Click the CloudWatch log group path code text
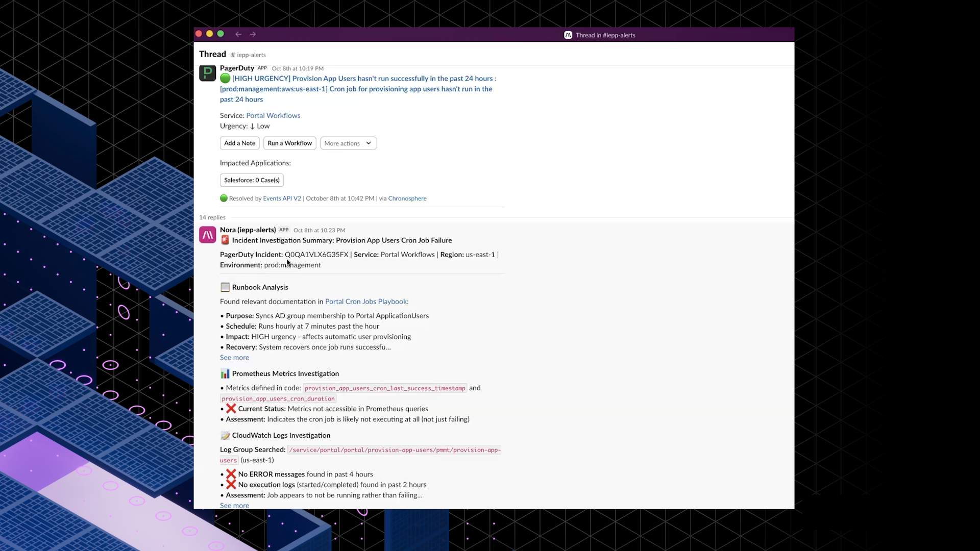 (x=360, y=455)
